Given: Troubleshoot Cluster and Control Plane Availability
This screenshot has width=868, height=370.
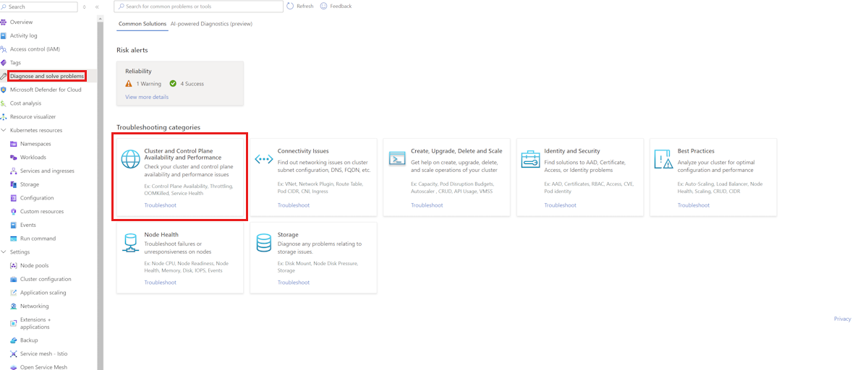Looking at the screenshot, I should (160, 205).
